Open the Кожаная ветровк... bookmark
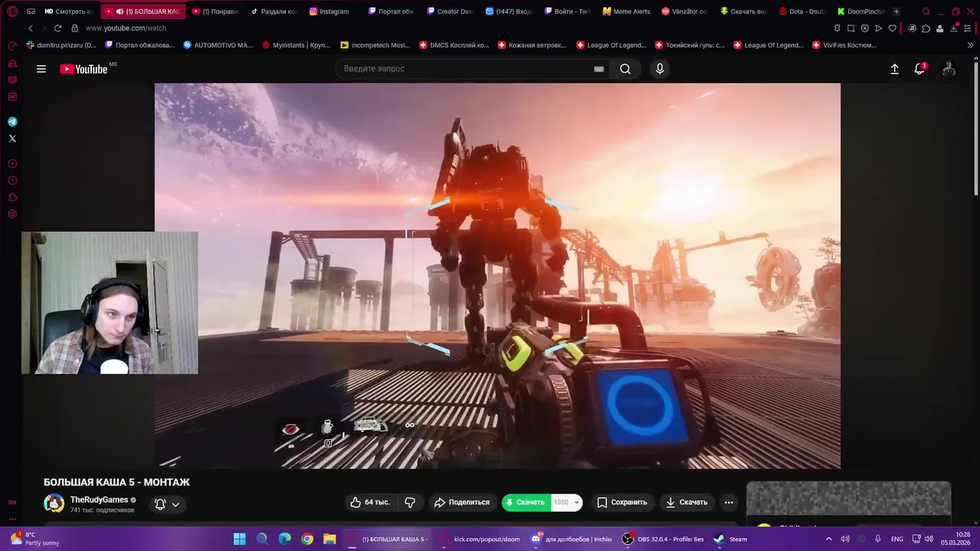980x551 pixels. (533, 45)
